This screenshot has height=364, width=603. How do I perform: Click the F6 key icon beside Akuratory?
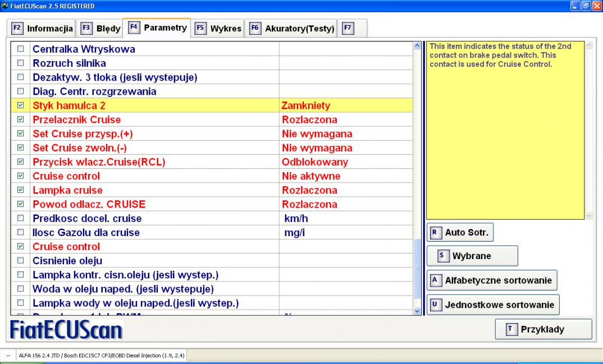pyautogui.click(x=254, y=27)
